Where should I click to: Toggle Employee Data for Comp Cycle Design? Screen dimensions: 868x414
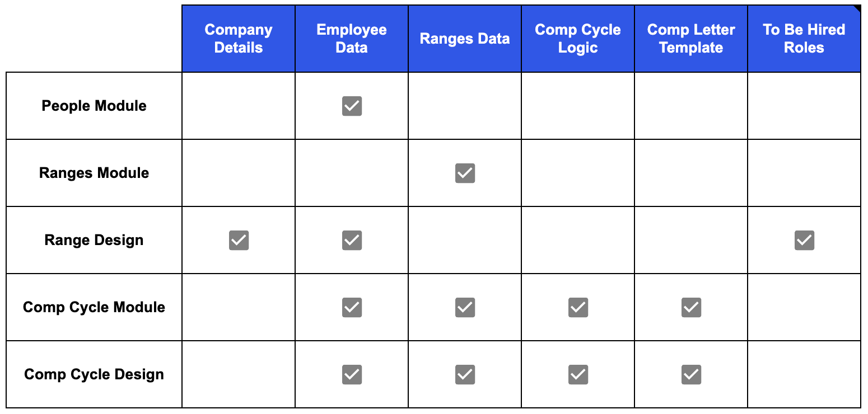pos(352,374)
